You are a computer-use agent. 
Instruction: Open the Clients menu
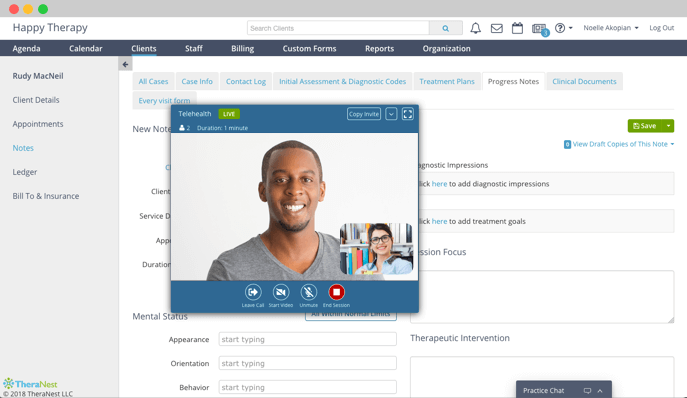pos(144,49)
